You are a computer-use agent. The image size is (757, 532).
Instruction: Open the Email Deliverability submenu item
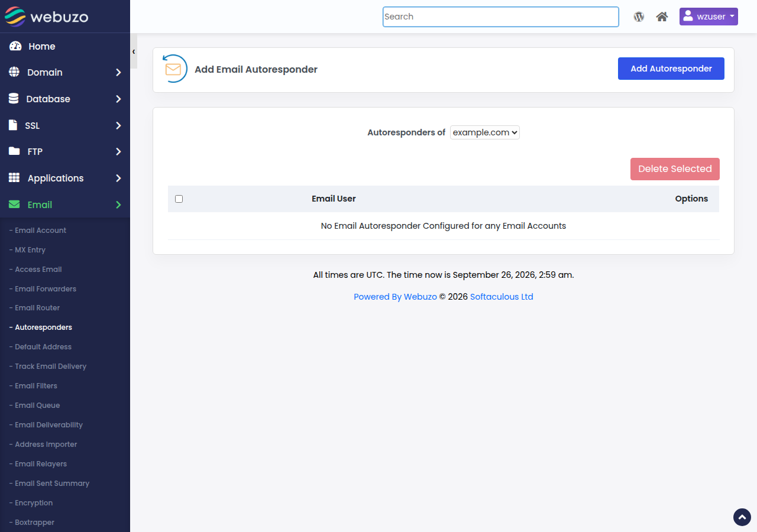click(x=46, y=425)
